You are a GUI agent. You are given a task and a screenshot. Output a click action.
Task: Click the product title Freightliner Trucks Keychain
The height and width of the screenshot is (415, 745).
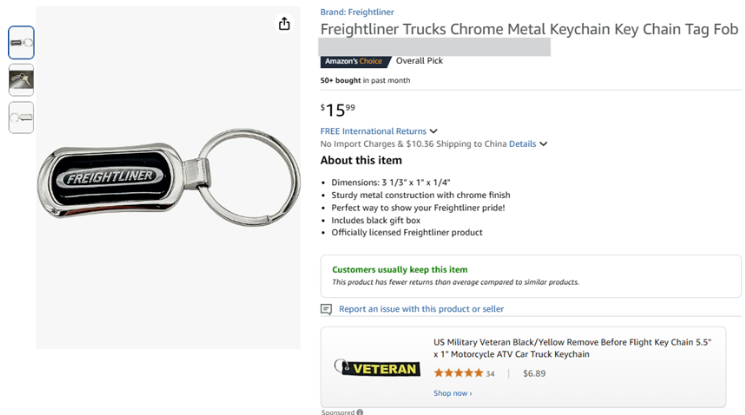click(x=529, y=29)
